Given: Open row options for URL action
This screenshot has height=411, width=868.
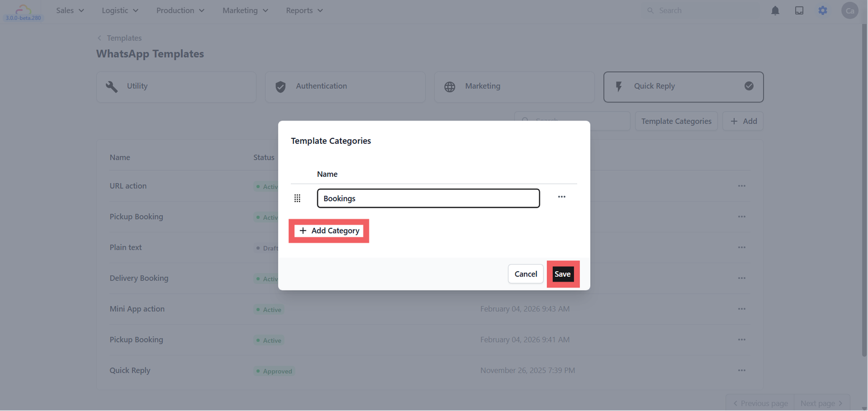Looking at the screenshot, I should coord(742,186).
